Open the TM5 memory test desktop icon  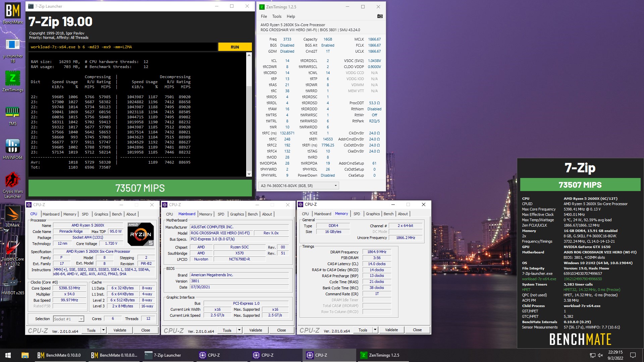pyautogui.click(x=13, y=116)
